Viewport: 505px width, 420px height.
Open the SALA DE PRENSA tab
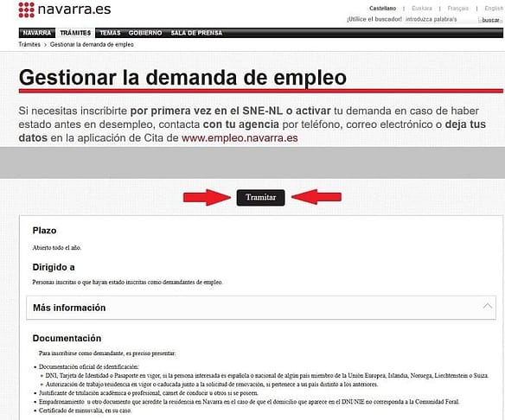[x=196, y=33]
